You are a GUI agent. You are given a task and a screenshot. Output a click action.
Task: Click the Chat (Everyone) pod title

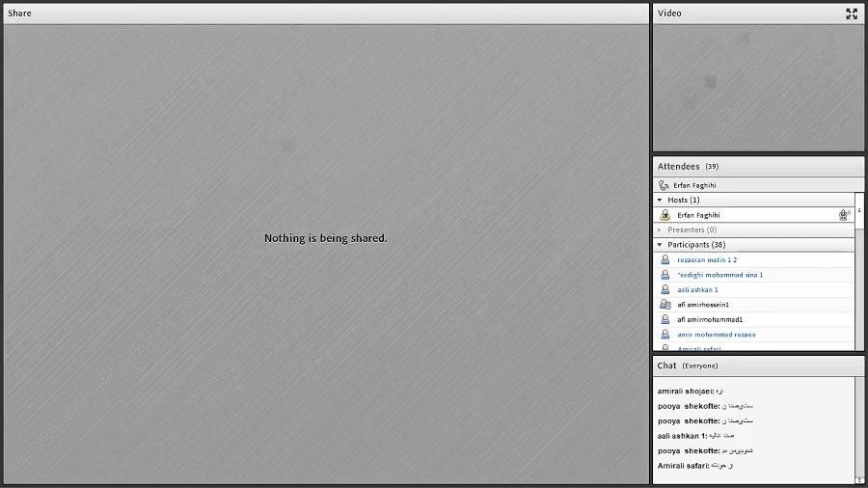pos(688,366)
